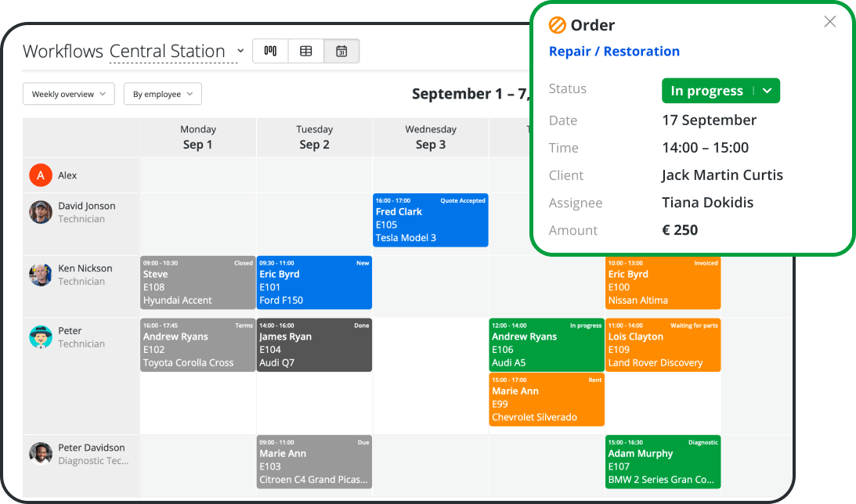Open the Weekly overview dropdown
This screenshot has height=504, width=856.
click(x=68, y=93)
